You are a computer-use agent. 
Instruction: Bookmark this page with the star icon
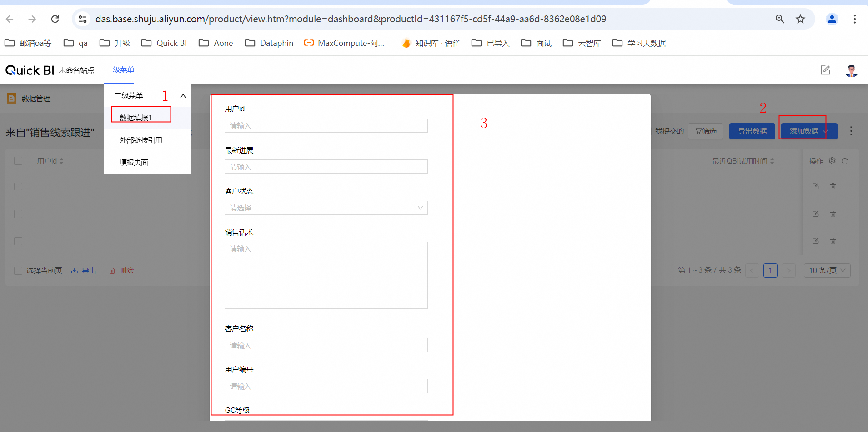click(x=800, y=19)
